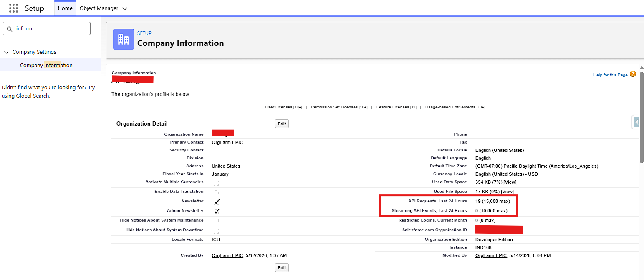Toggle the Newsletter checkmark
Screen dimensions: 644x280
pos(217,202)
